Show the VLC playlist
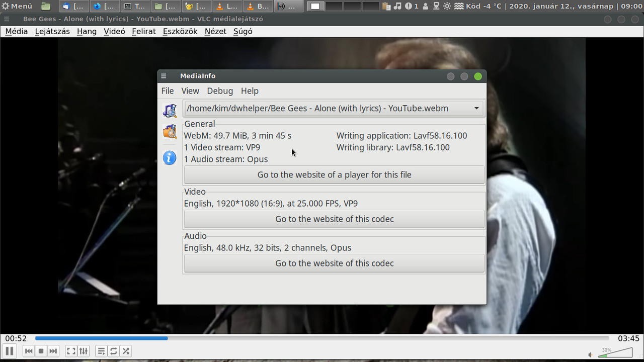The image size is (644, 362). click(102, 351)
